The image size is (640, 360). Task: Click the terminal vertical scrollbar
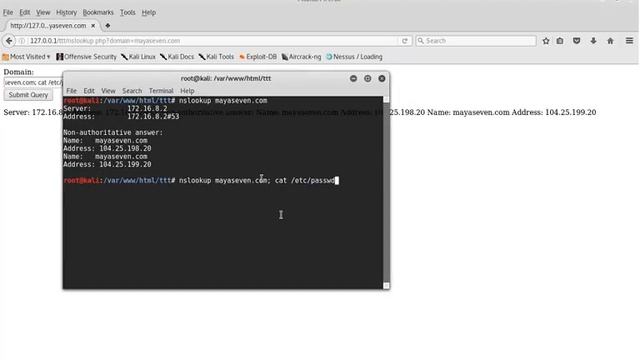tap(386, 192)
